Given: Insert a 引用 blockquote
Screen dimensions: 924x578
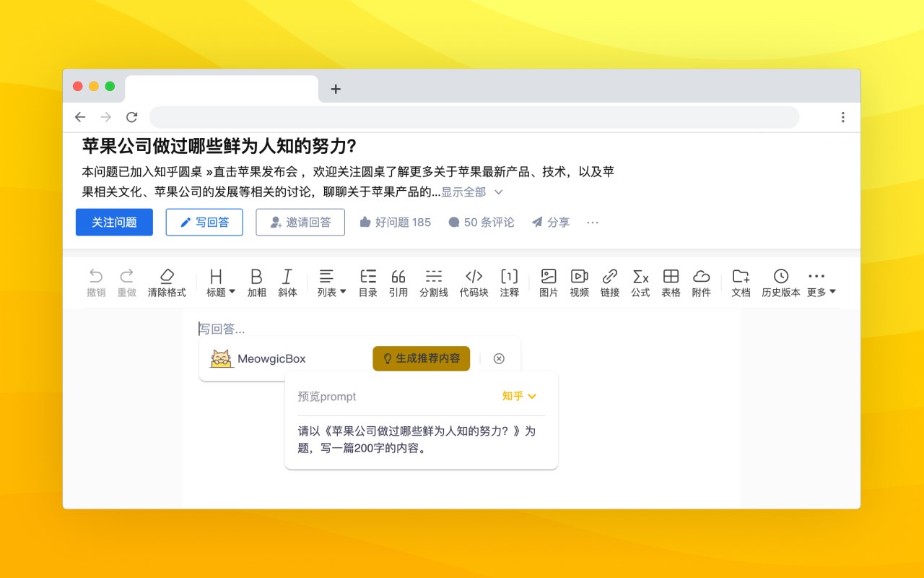Looking at the screenshot, I should 398,282.
